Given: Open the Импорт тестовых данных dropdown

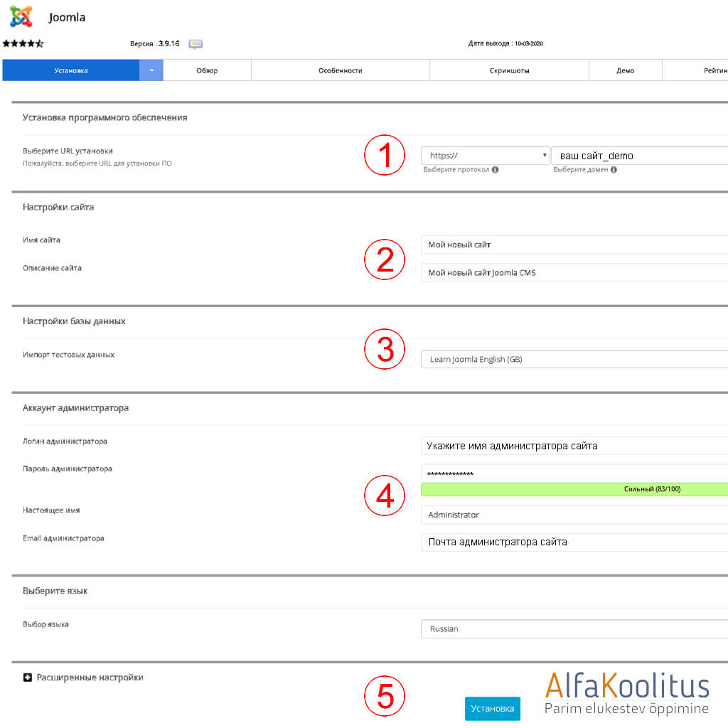Looking at the screenshot, I should tap(574, 359).
